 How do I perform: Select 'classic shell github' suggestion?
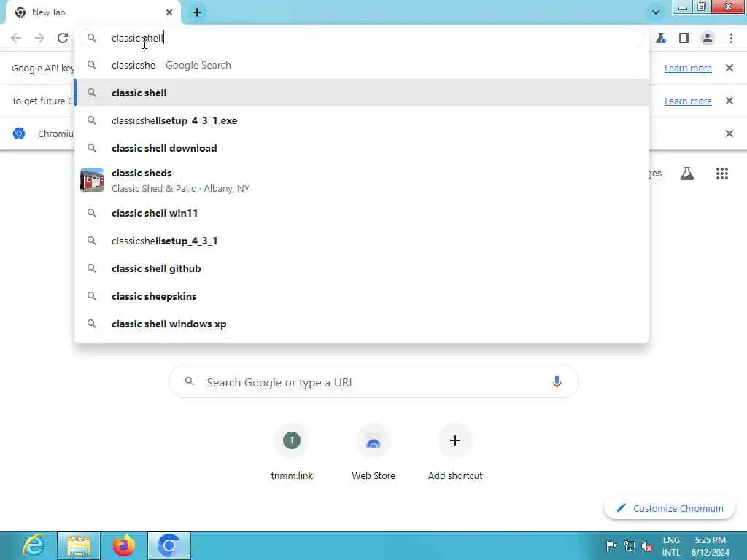click(362, 268)
